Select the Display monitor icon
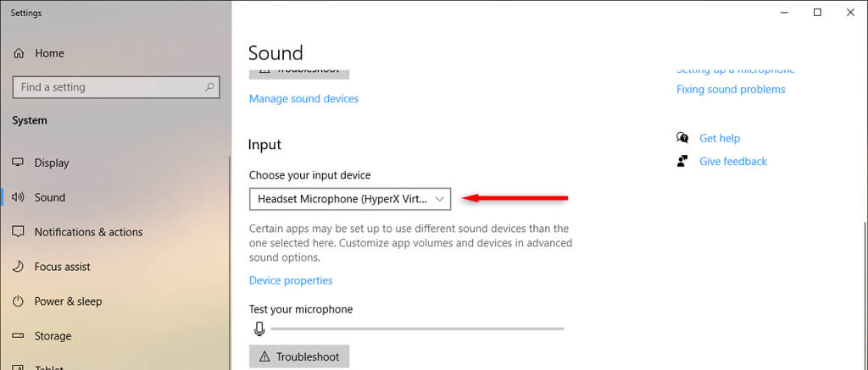Image resolution: width=868 pixels, height=370 pixels. pyautogui.click(x=19, y=163)
